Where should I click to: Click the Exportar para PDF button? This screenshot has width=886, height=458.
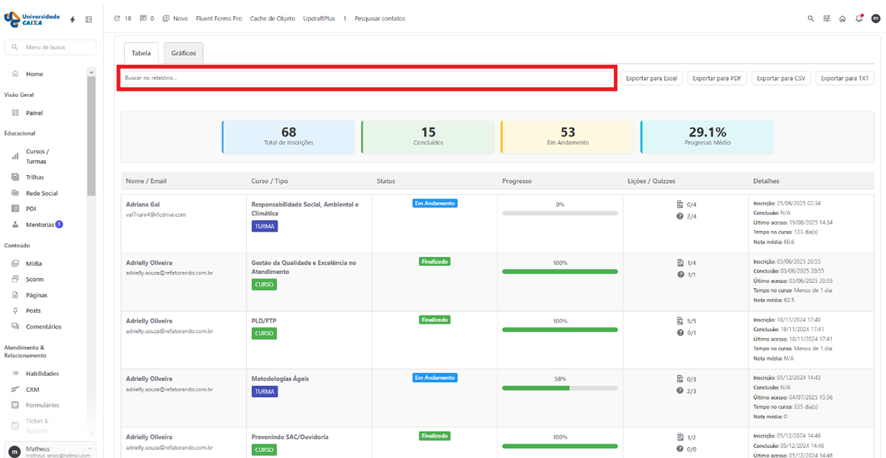pos(717,78)
